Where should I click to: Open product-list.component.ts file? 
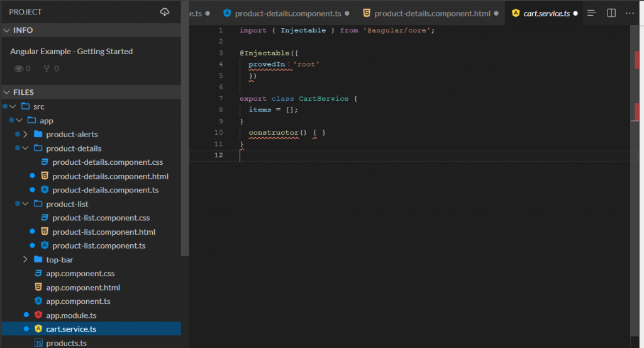tap(99, 245)
